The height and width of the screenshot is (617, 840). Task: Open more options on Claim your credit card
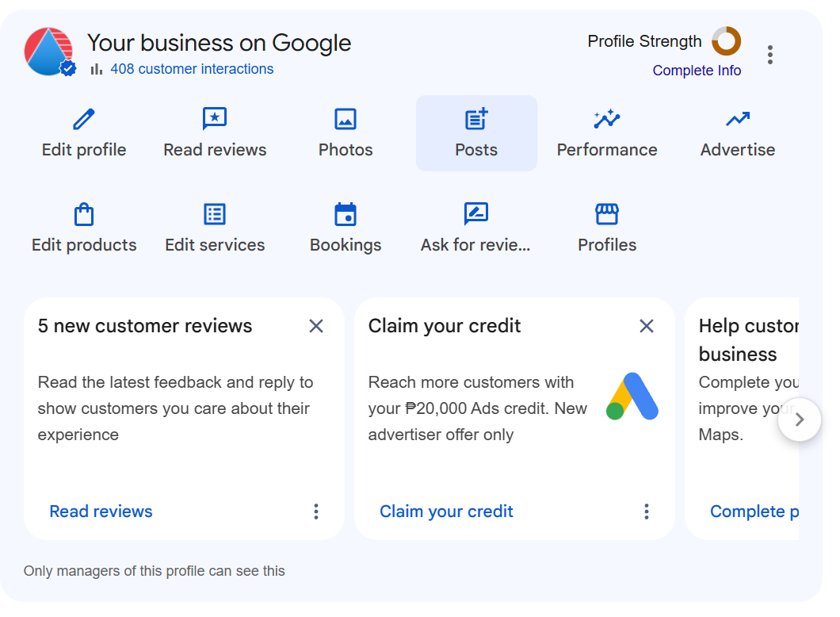coord(647,512)
